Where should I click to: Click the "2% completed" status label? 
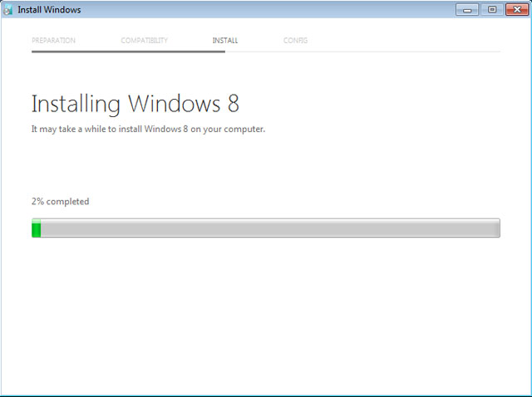(60, 202)
